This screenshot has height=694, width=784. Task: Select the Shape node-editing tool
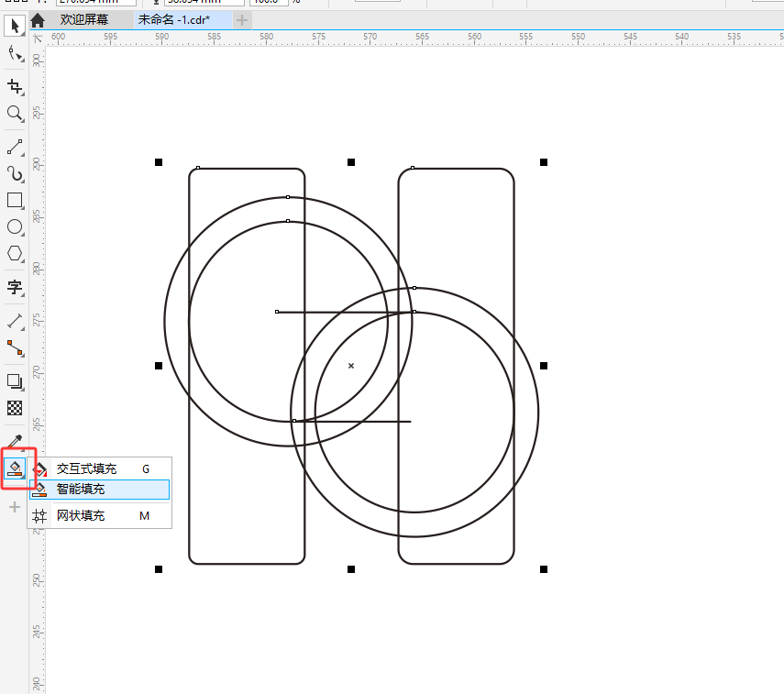[15, 53]
